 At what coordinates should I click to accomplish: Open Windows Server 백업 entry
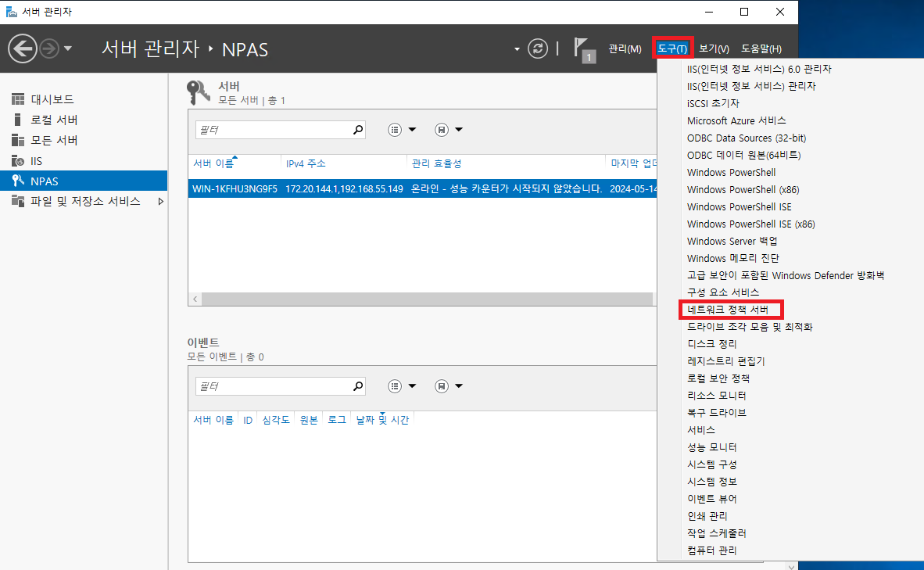[732, 241]
